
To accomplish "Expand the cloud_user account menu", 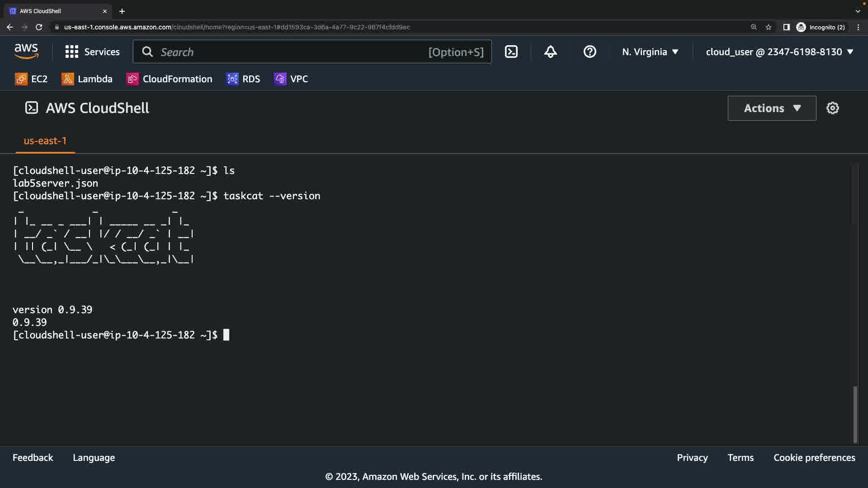I will tap(779, 52).
